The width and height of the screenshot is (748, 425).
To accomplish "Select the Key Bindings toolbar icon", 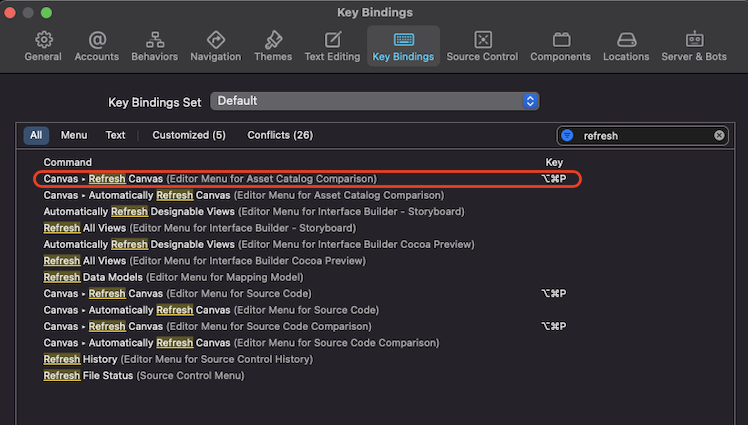I will pyautogui.click(x=404, y=46).
